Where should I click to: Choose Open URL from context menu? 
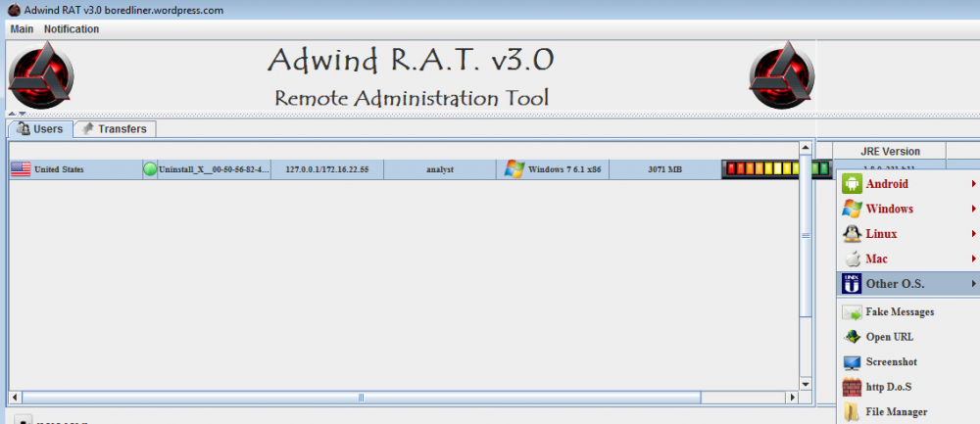coord(907,337)
